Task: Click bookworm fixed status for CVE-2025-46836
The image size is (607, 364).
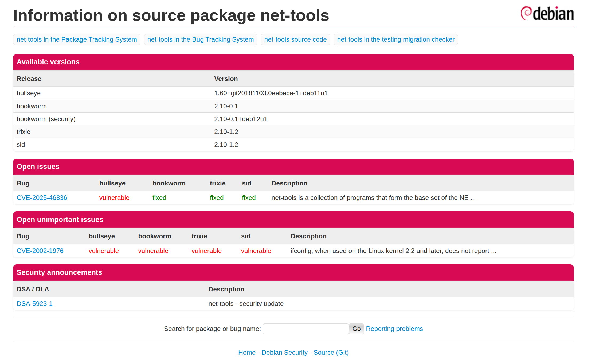Action: pos(159,198)
